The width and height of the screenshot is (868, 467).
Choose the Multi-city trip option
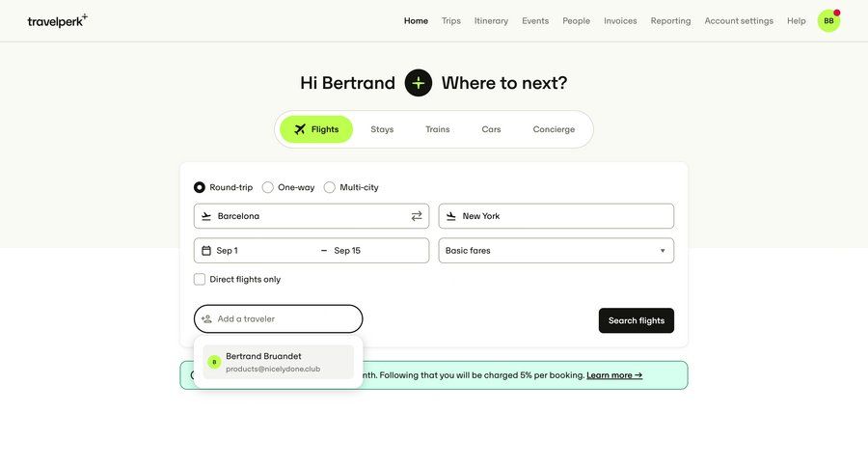pyautogui.click(x=330, y=187)
